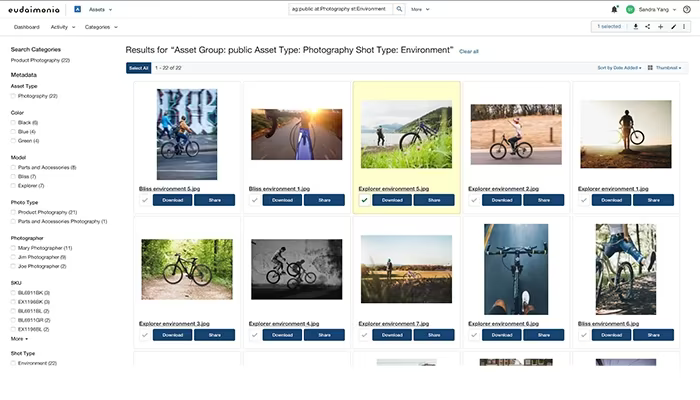Select Explorer environment 1.jpg checkmark
The image size is (700, 400).
[584, 200]
